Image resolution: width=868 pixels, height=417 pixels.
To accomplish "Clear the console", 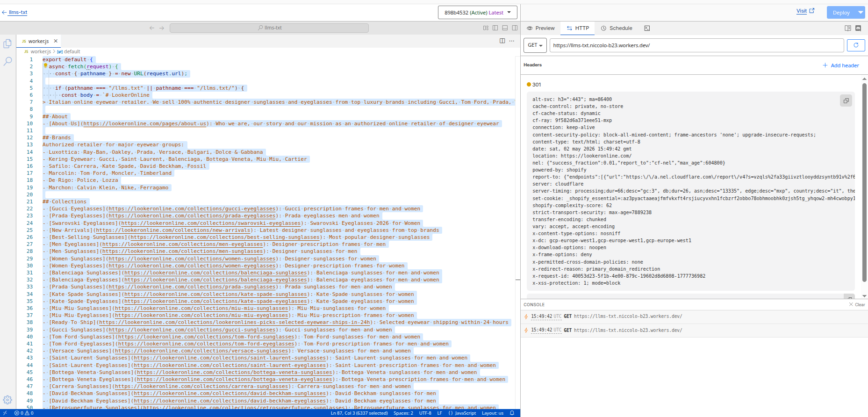I will click(857, 305).
